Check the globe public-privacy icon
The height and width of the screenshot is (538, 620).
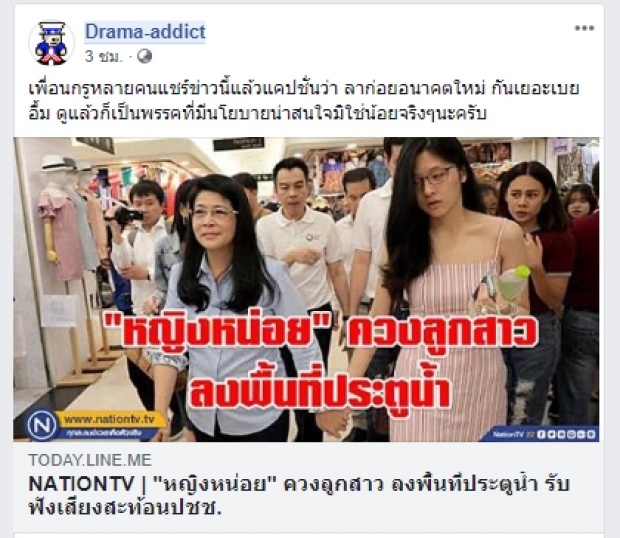pos(144,57)
